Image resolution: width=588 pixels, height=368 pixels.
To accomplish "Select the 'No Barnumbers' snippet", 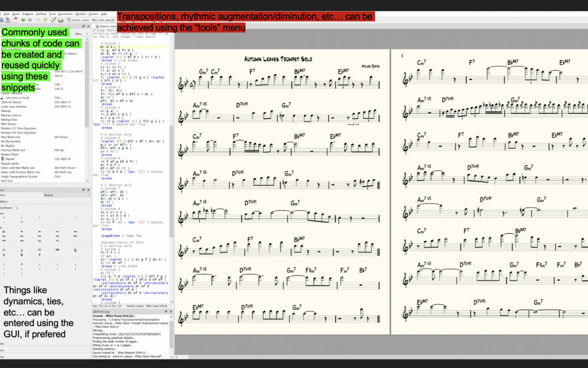I will coord(11,142).
